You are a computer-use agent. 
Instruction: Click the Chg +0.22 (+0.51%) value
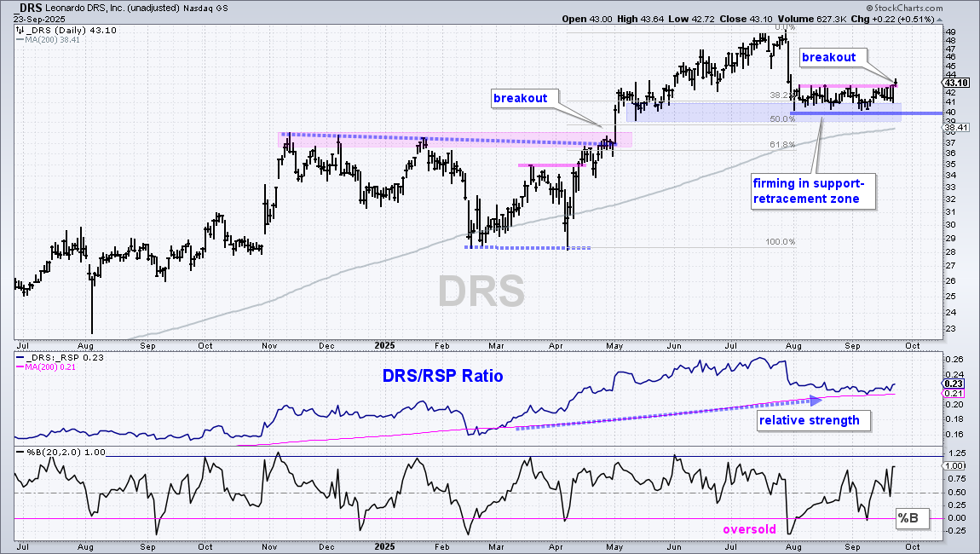click(x=892, y=19)
